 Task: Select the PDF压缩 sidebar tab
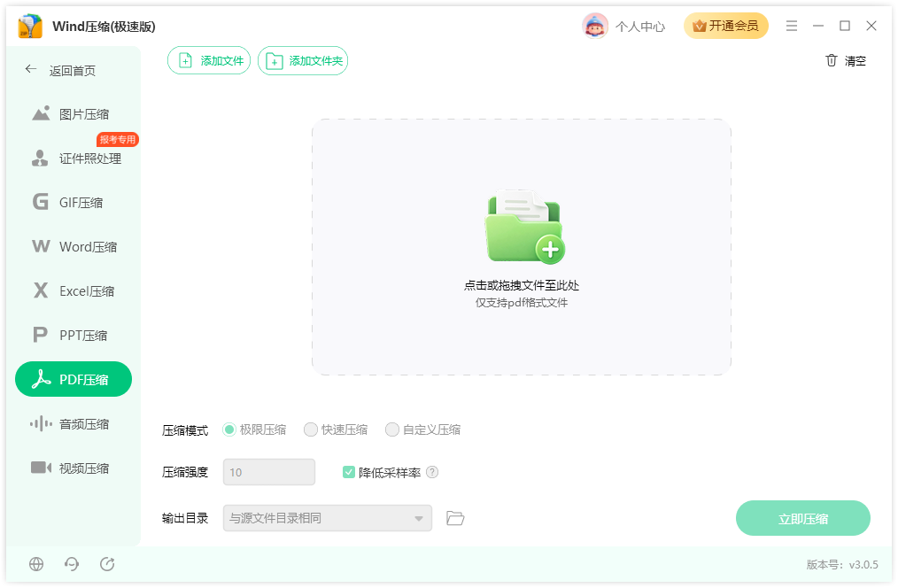click(74, 379)
